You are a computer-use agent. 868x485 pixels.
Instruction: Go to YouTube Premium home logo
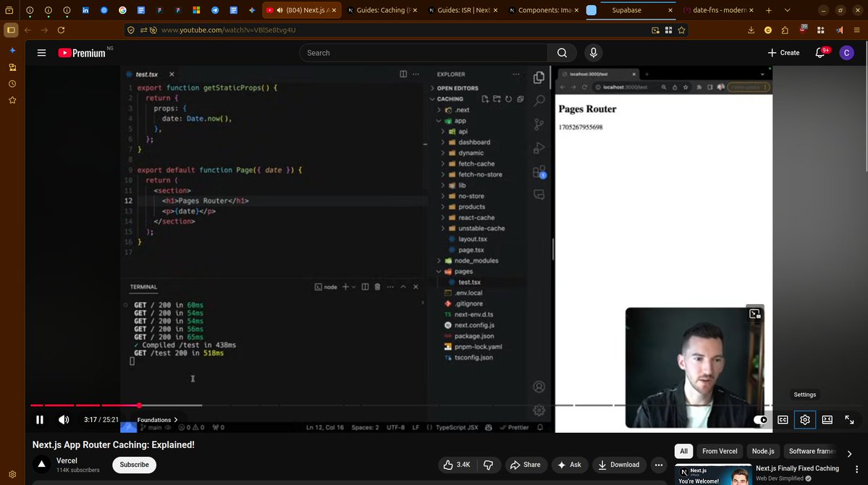(82, 53)
